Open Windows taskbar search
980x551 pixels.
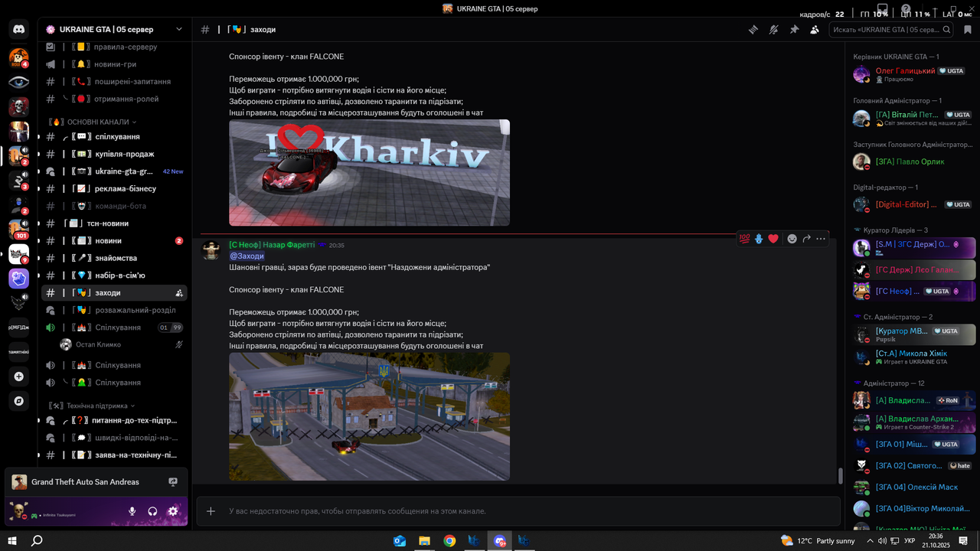(37, 540)
